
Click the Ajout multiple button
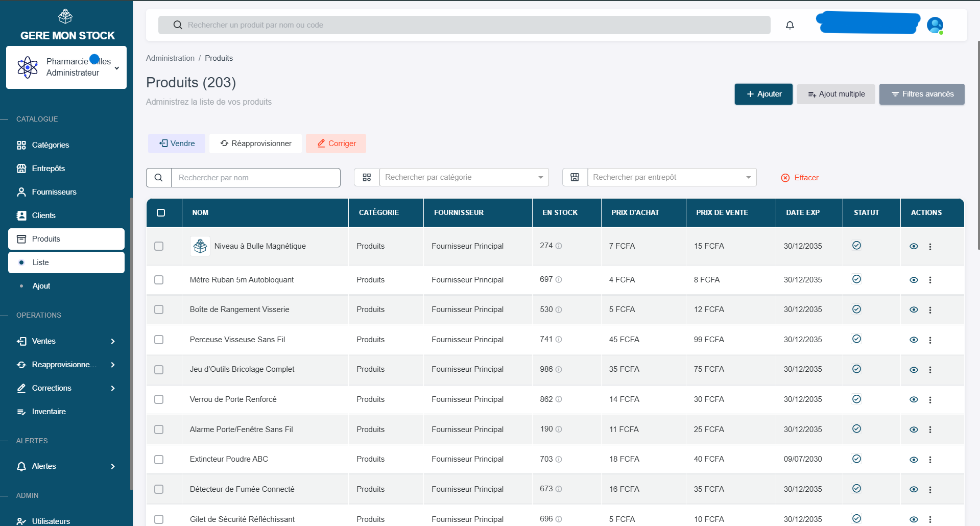tap(836, 94)
